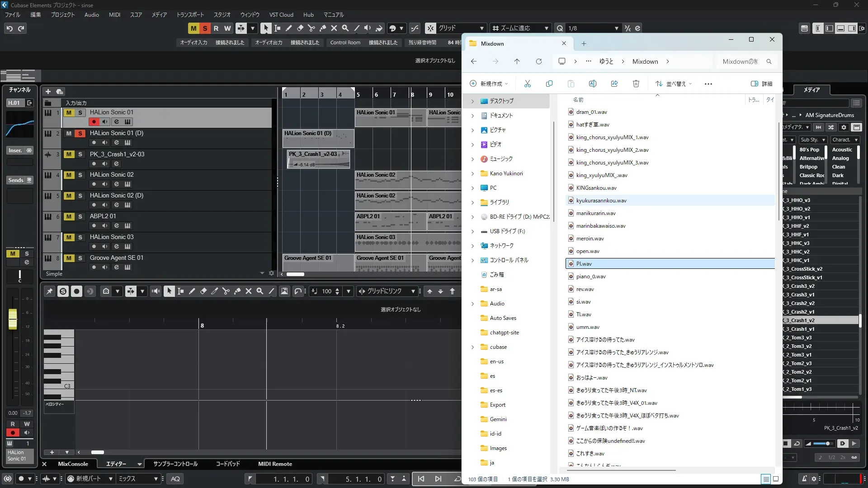Mute the PK_3_Crash1_v2-03 track

tap(69, 154)
